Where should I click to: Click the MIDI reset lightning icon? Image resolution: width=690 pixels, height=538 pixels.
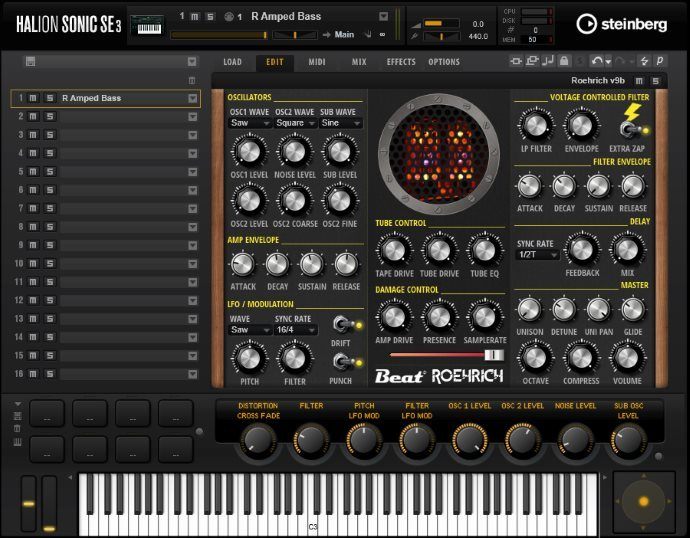pyautogui.click(x=644, y=61)
